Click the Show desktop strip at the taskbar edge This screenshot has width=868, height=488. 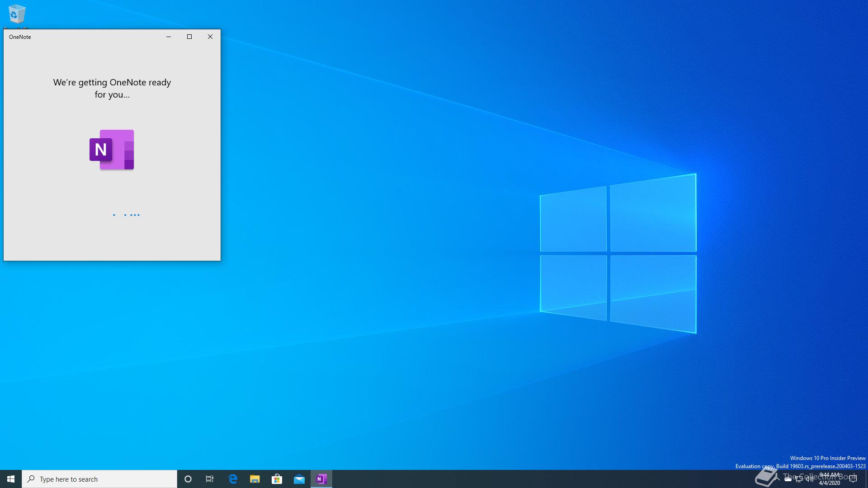click(866, 479)
